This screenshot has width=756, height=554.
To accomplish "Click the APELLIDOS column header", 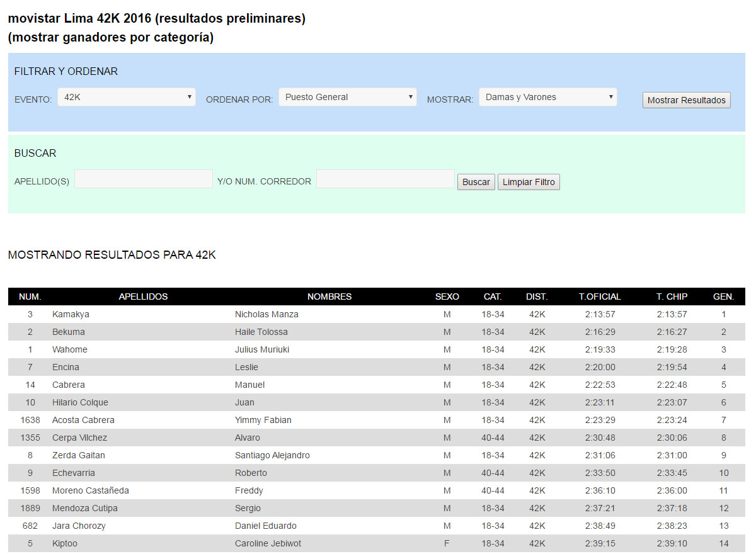I will coord(144,297).
